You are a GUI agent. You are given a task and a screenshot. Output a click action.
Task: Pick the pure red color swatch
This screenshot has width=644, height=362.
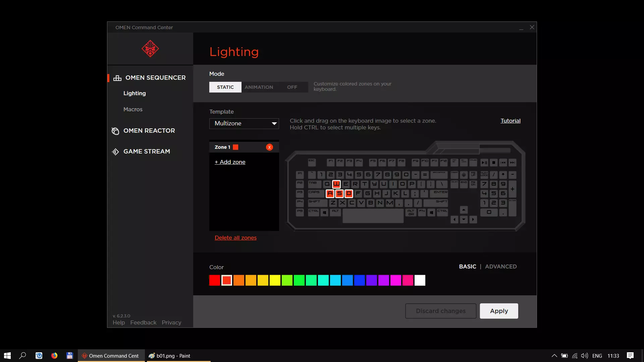tap(215, 280)
